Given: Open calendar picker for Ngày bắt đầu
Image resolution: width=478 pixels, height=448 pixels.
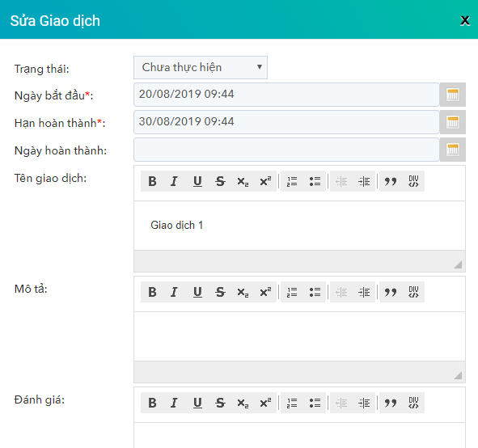Looking at the screenshot, I should point(452,95).
